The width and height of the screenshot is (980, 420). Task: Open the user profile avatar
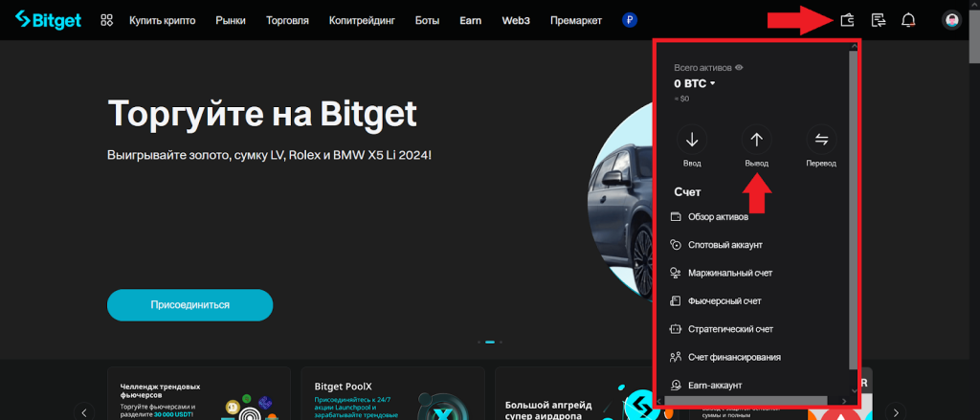coord(951,19)
